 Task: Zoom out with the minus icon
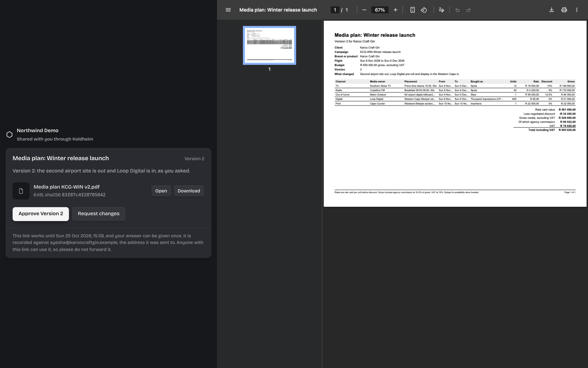364,10
